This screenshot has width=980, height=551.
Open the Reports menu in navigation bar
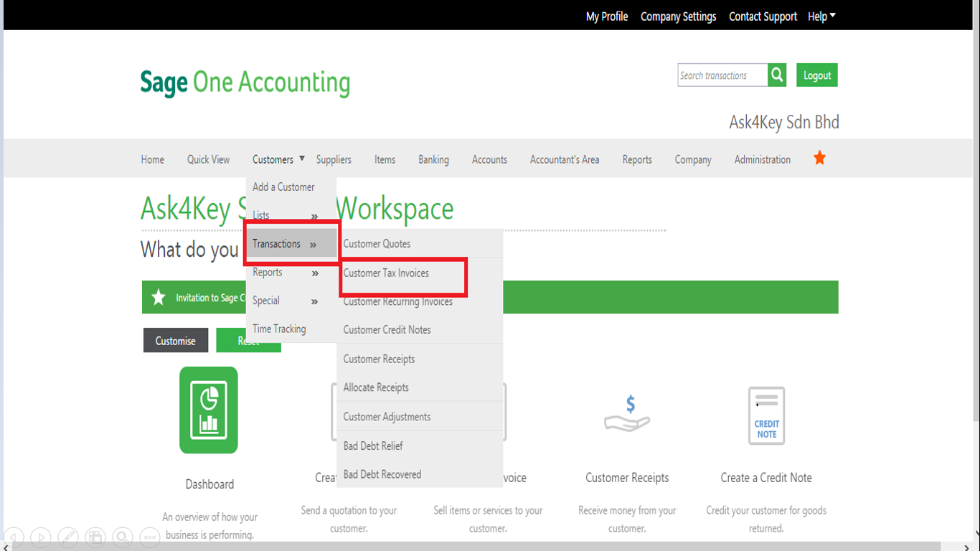pyautogui.click(x=637, y=159)
